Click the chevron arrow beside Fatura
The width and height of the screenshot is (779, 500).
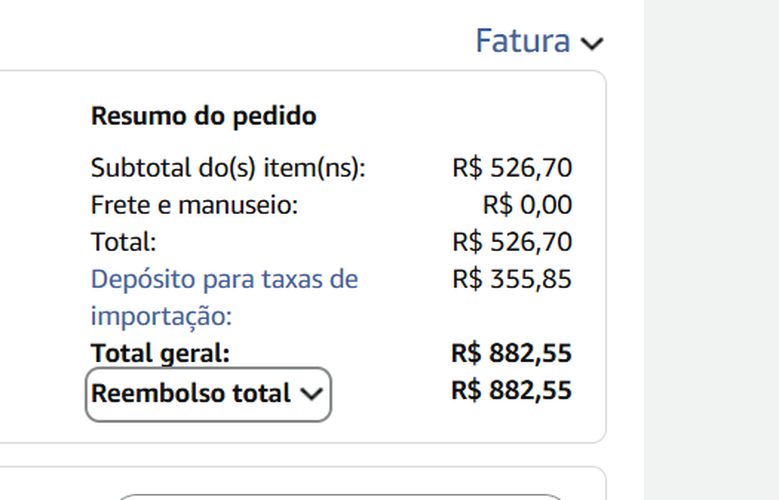[x=593, y=43]
